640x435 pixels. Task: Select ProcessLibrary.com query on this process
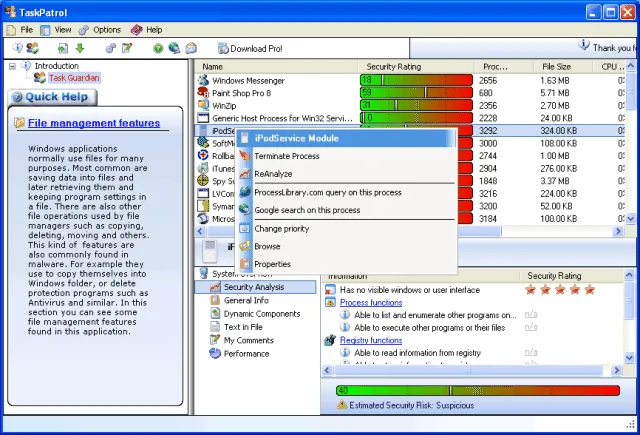[346, 192]
